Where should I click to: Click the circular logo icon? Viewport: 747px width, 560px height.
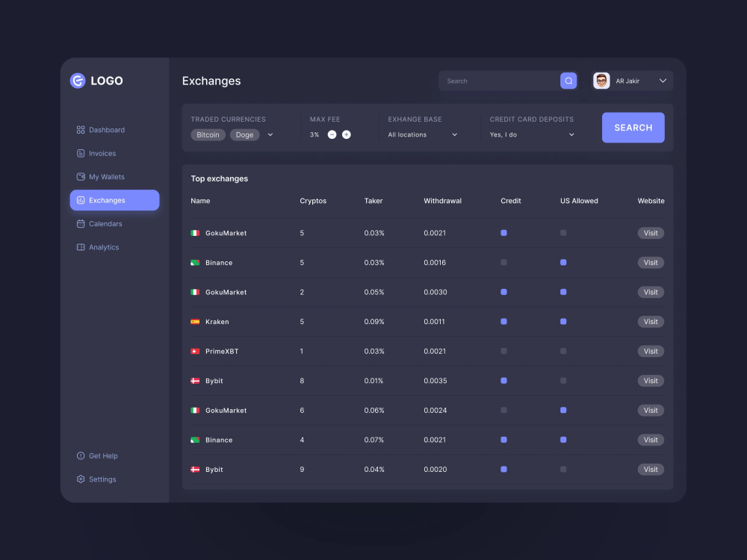(78, 81)
